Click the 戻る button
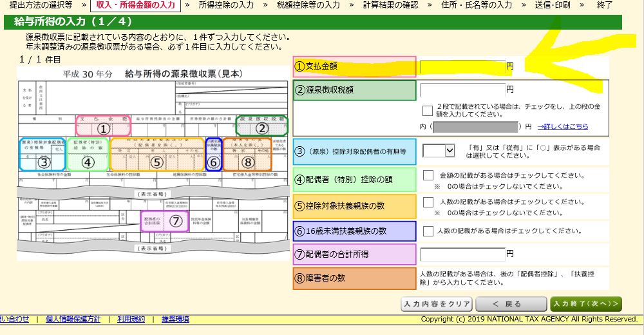Screen dimensions: 644x335 (x=511, y=304)
